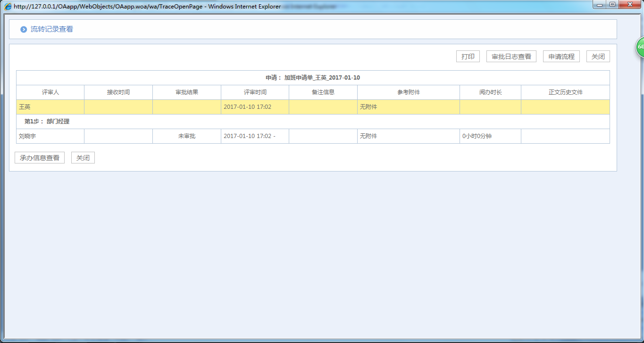Click the 正文历史文件 column header
This screenshot has height=343, width=644.
click(565, 92)
